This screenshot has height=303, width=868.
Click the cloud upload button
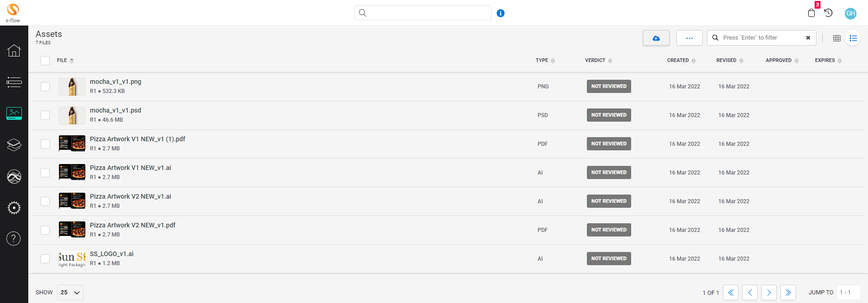(x=656, y=38)
